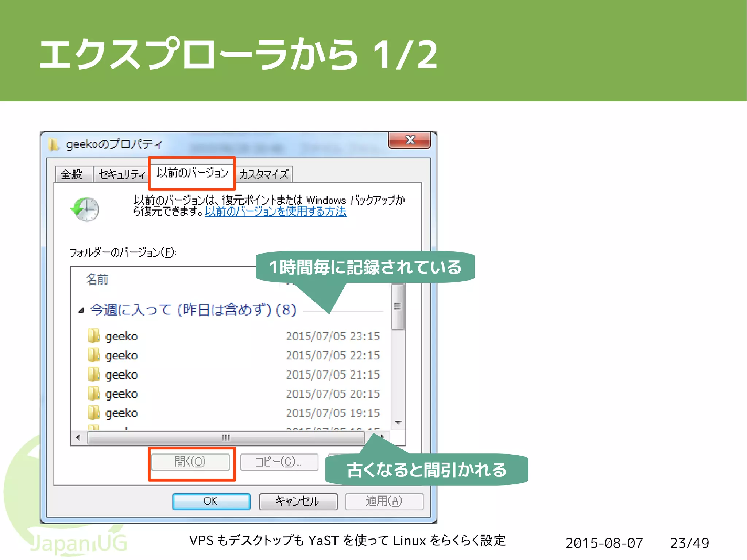Click the キャンセル button

pyautogui.click(x=298, y=501)
